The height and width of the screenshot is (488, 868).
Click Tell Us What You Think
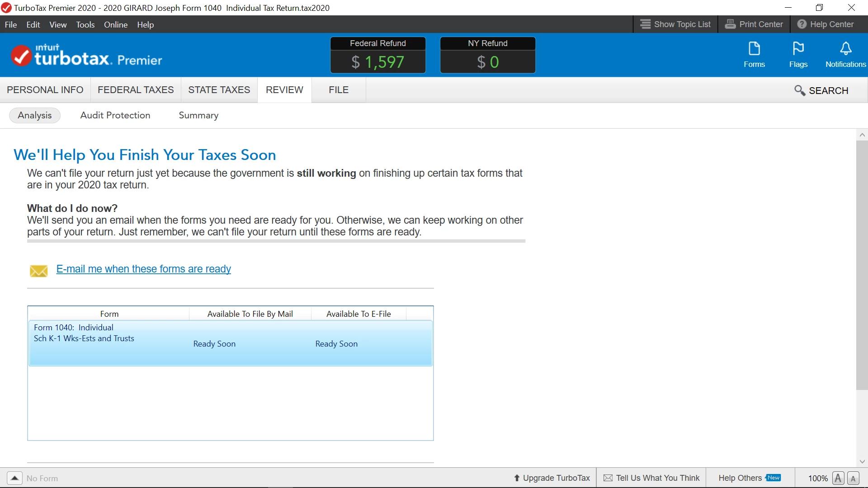pos(651,478)
